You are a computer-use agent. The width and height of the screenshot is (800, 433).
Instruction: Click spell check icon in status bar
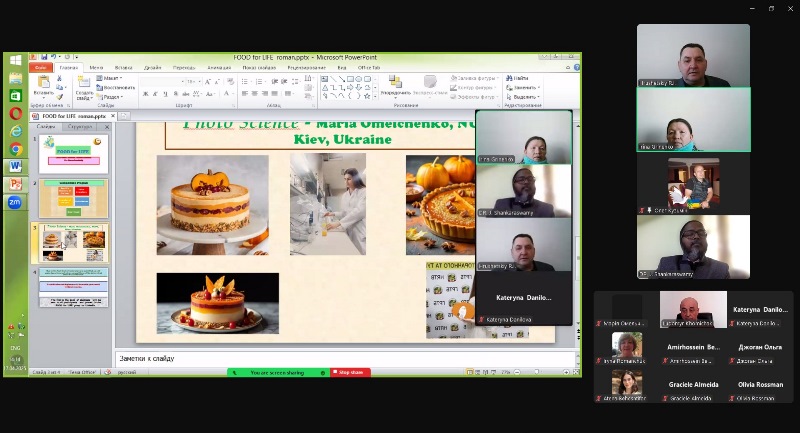(108, 372)
